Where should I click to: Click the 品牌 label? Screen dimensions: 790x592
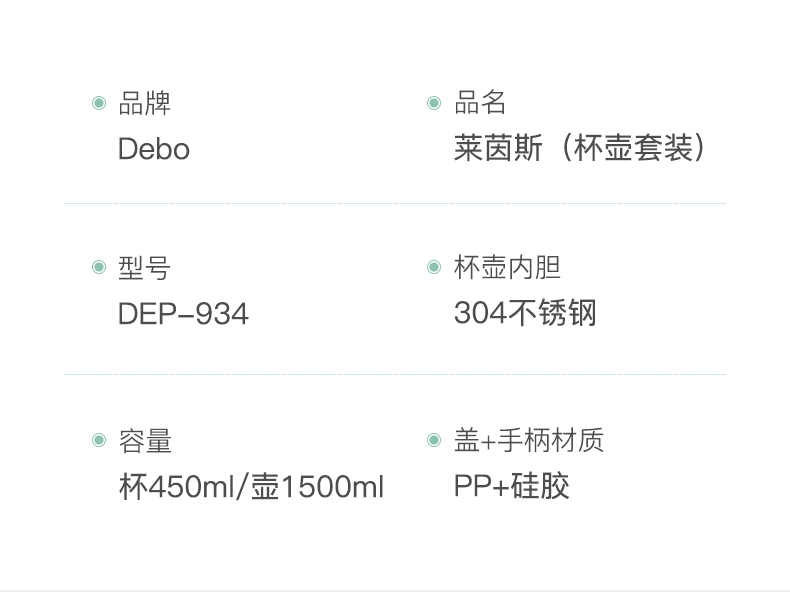coord(144,102)
